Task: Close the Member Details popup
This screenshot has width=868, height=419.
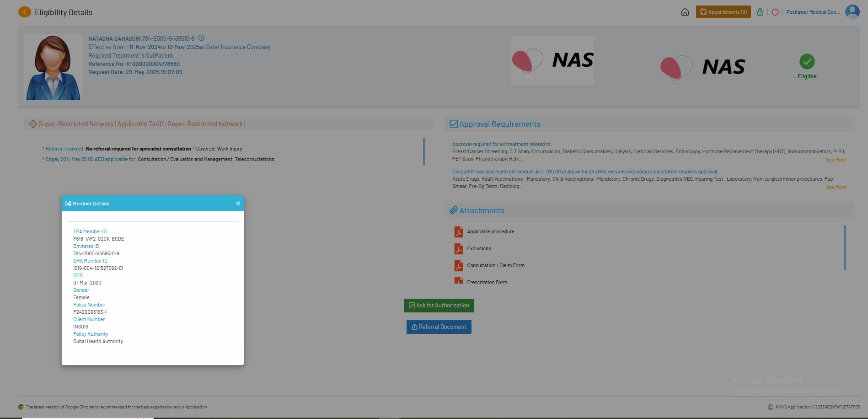Action: [x=238, y=204]
